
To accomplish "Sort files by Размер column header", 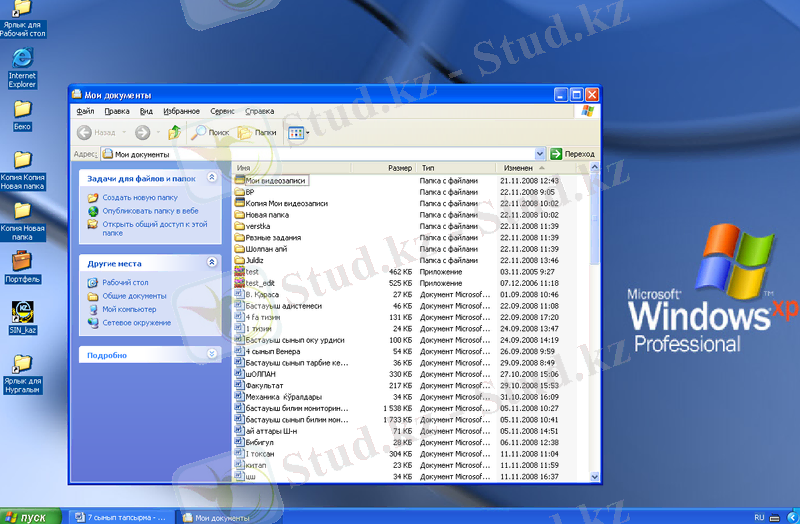I will (399, 168).
